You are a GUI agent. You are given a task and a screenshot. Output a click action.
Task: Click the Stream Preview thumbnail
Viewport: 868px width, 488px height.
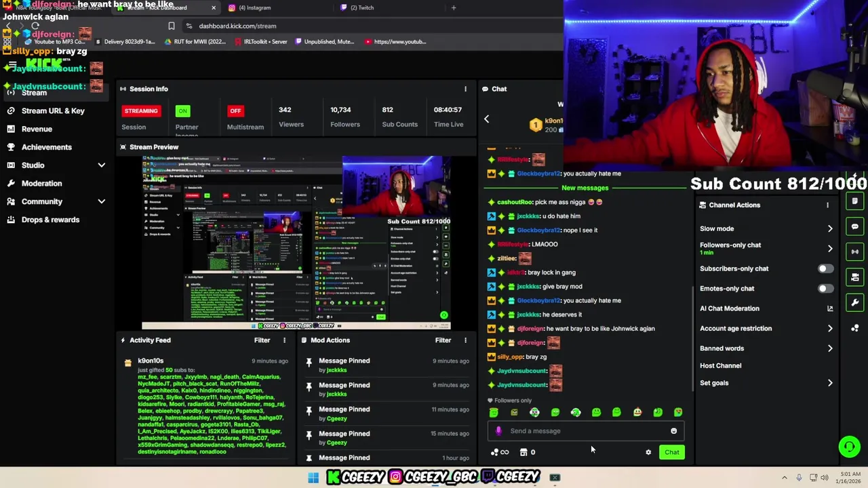click(296, 243)
